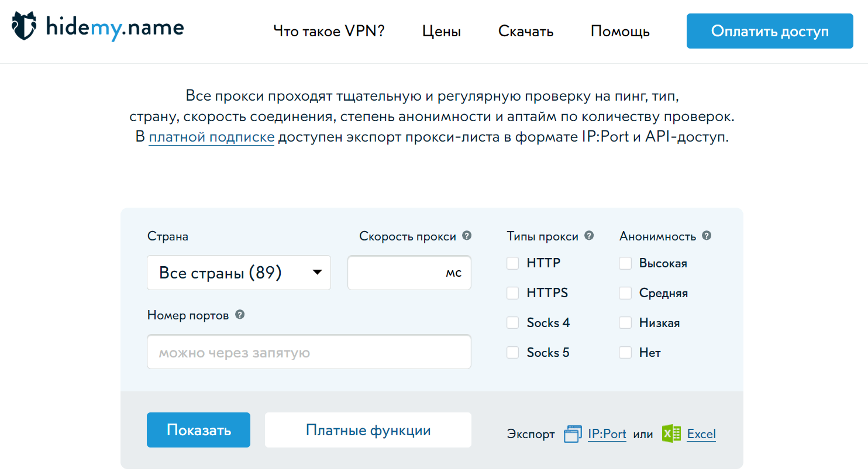Image resolution: width=868 pixels, height=475 pixels.
Task: Tick the Высокая anonymity checkbox
Action: [x=625, y=263]
